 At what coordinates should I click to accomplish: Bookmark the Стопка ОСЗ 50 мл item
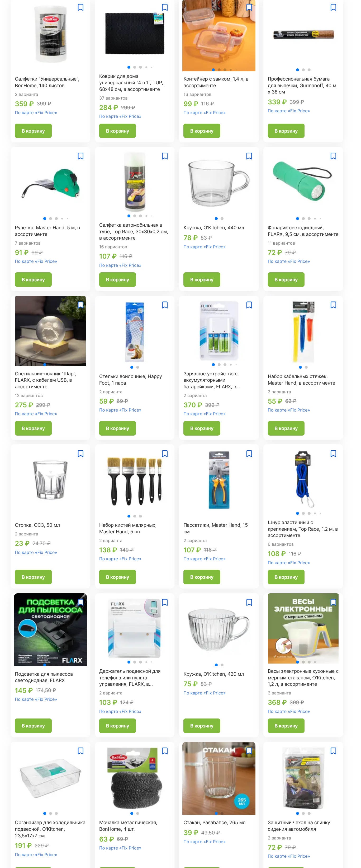[x=80, y=454]
